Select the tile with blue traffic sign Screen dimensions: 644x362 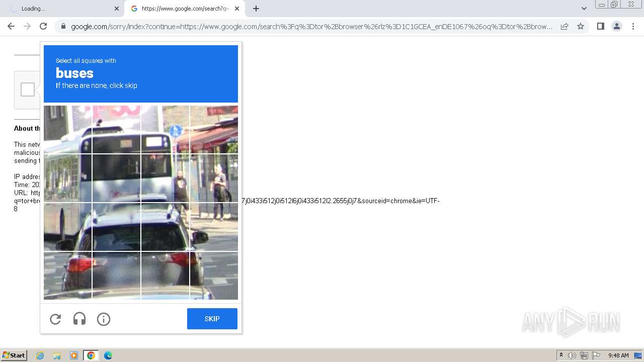tap(165, 130)
